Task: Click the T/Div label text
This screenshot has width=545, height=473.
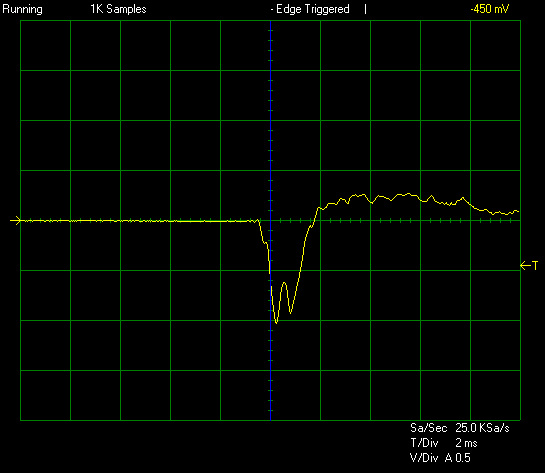Action: [424, 443]
